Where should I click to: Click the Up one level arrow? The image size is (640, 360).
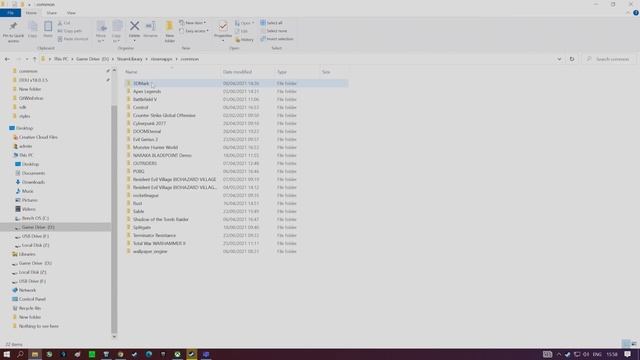[x=34, y=59]
